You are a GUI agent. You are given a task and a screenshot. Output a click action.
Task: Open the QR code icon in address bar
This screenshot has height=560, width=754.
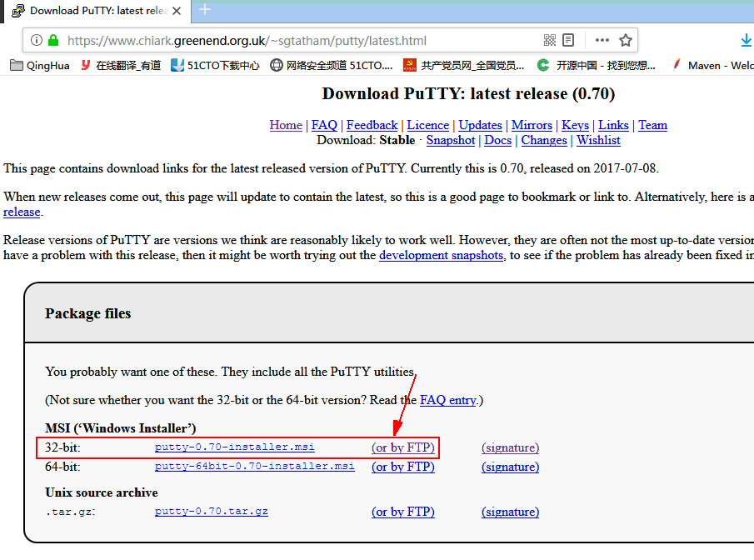[550, 40]
